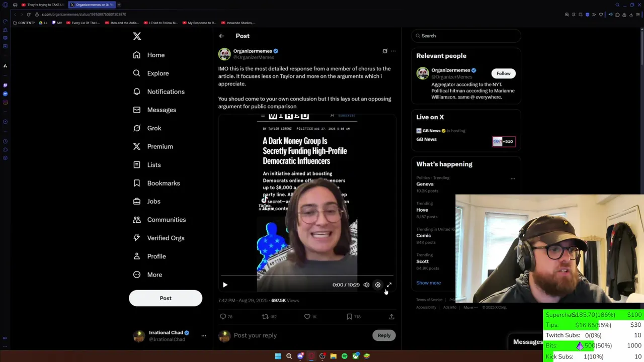Click the gray Reply button
This screenshot has height=362, width=644.
(x=384, y=335)
